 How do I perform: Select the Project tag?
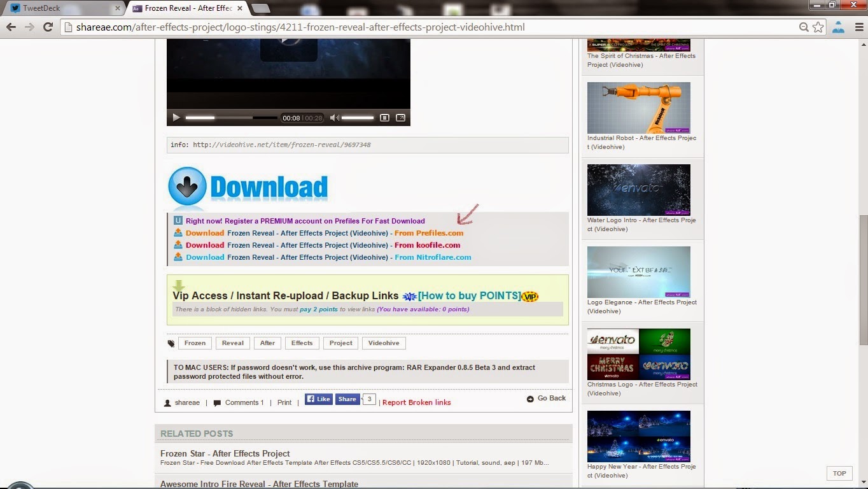[x=340, y=343]
